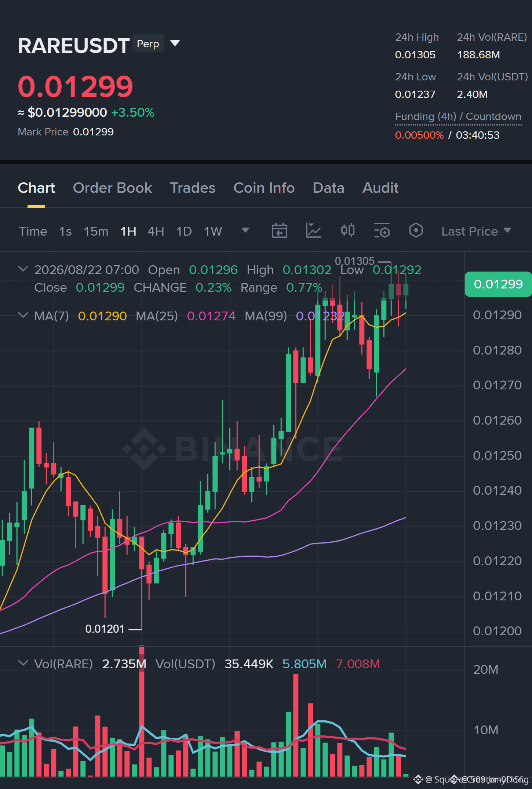Viewport: 532px width, 789px height.
Task: Open the Data tab
Action: tap(328, 188)
